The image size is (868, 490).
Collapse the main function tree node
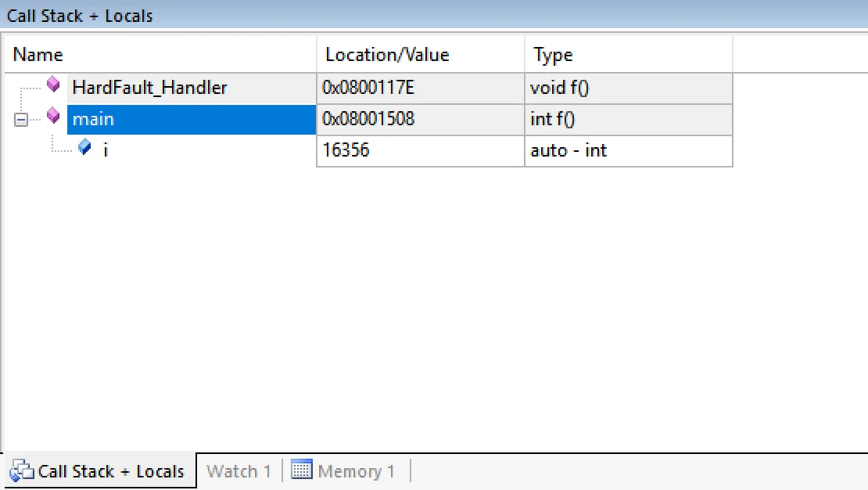click(20, 120)
